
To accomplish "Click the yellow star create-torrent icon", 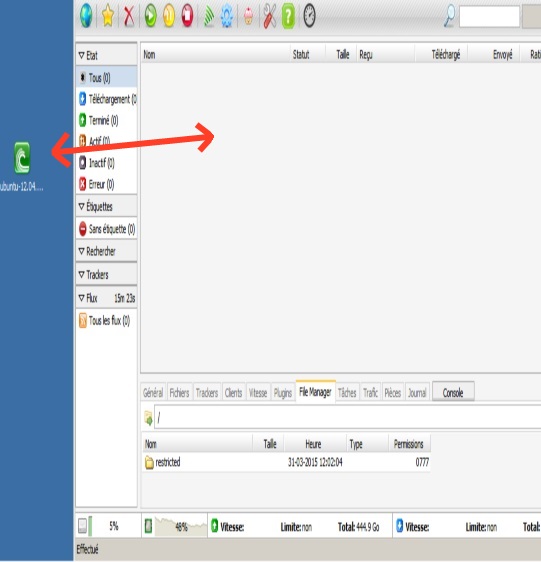I will click(108, 16).
